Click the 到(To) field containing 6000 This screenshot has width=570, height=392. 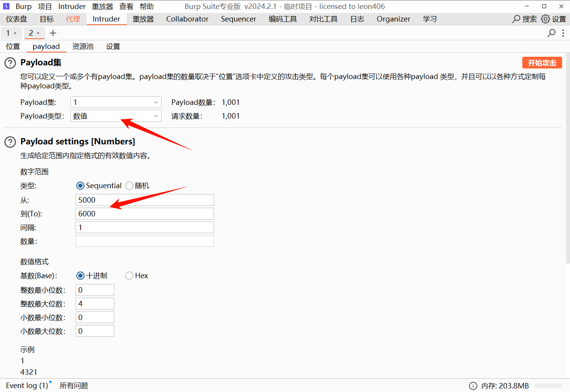coord(145,214)
